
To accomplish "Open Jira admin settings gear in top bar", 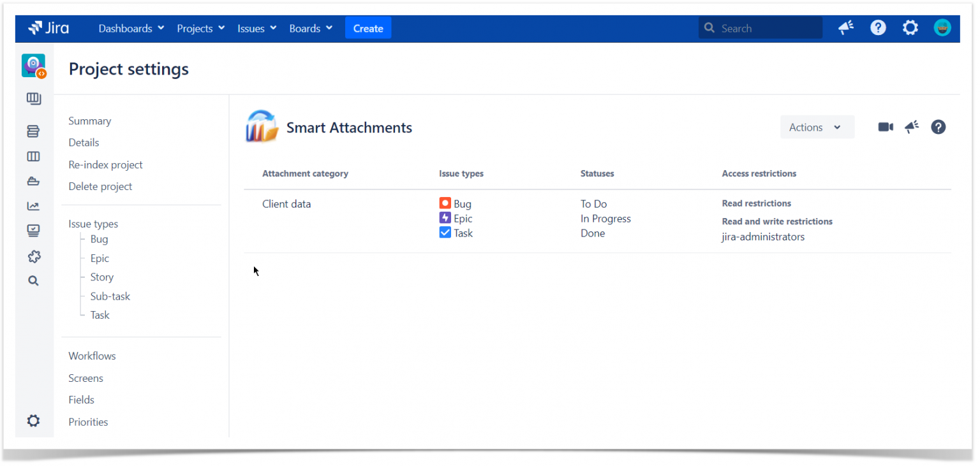I will [910, 27].
